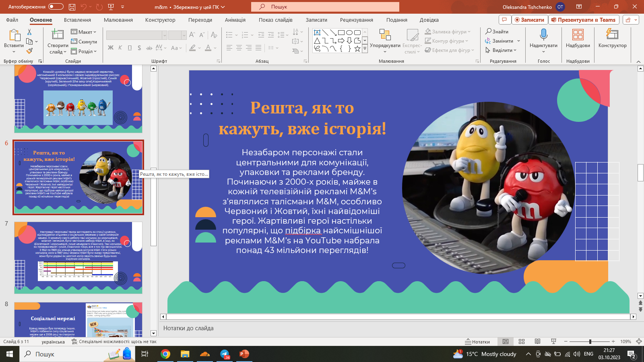
Task: Toggle strikethrough formatting
Action: pos(149,48)
